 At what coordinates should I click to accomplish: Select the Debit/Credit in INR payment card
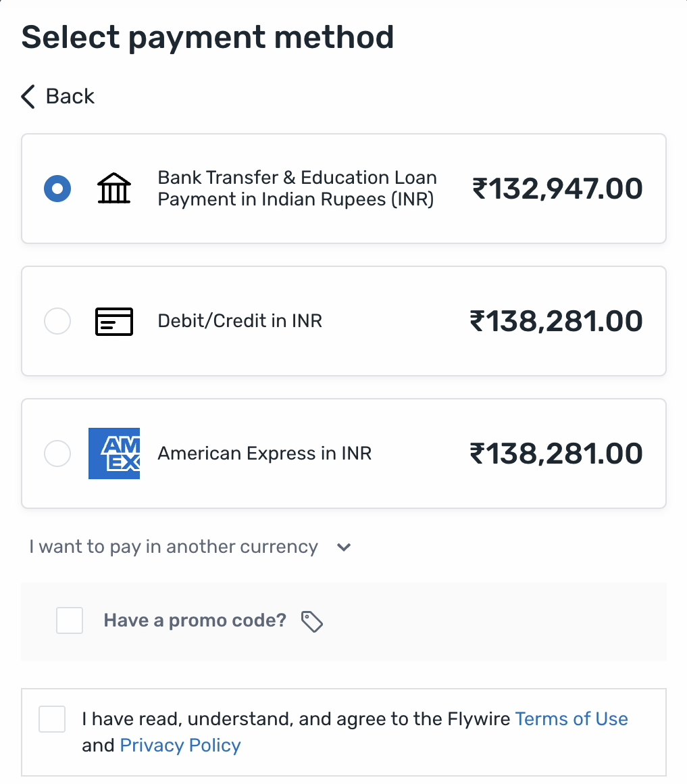[343, 321]
